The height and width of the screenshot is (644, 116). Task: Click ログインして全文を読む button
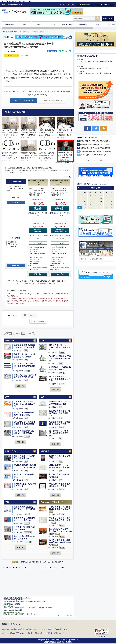(52, 100)
